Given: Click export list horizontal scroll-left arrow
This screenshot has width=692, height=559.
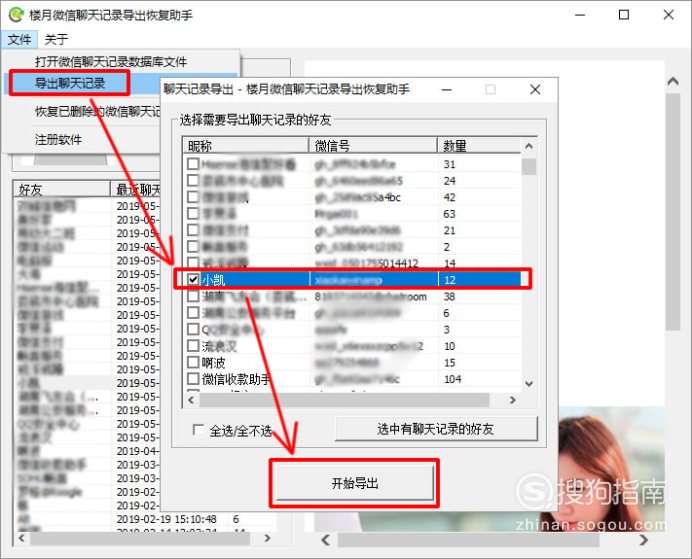Looking at the screenshot, I should click(191, 400).
